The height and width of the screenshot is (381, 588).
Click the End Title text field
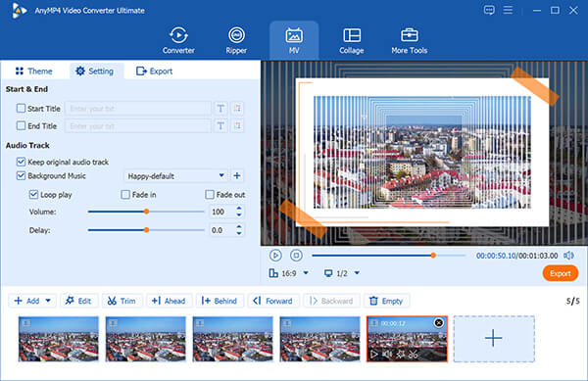click(138, 126)
